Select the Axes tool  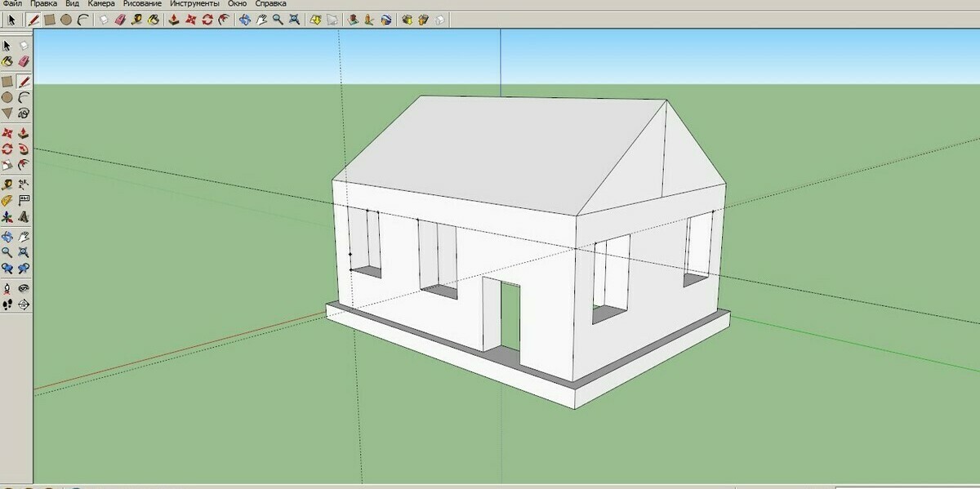click(x=7, y=216)
